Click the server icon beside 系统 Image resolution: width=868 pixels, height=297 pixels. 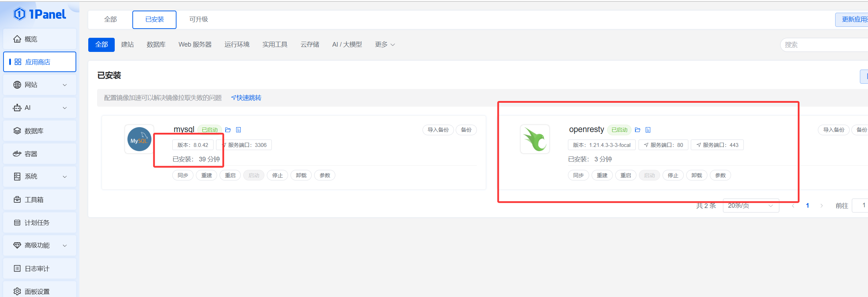click(17, 177)
